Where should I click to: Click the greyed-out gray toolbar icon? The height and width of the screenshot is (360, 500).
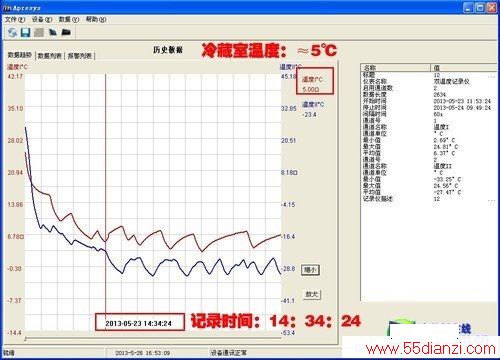[39, 32]
